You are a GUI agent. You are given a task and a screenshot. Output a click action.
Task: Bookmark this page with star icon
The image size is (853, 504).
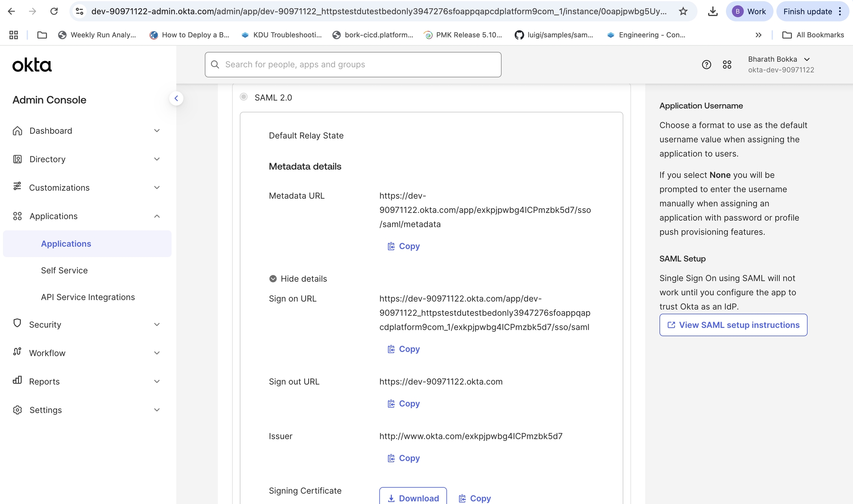[x=683, y=11]
